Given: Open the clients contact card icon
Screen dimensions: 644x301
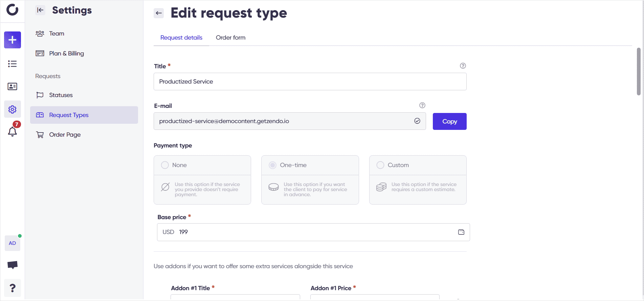Looking at the screenshot, I should click(x=13, y=87).
